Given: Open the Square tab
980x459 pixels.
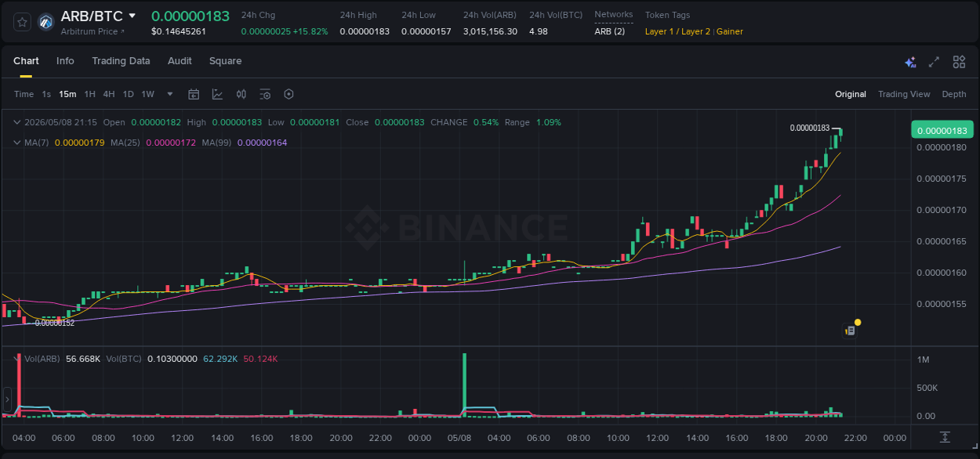Looking at the screenshot, I should pos(225,61).
